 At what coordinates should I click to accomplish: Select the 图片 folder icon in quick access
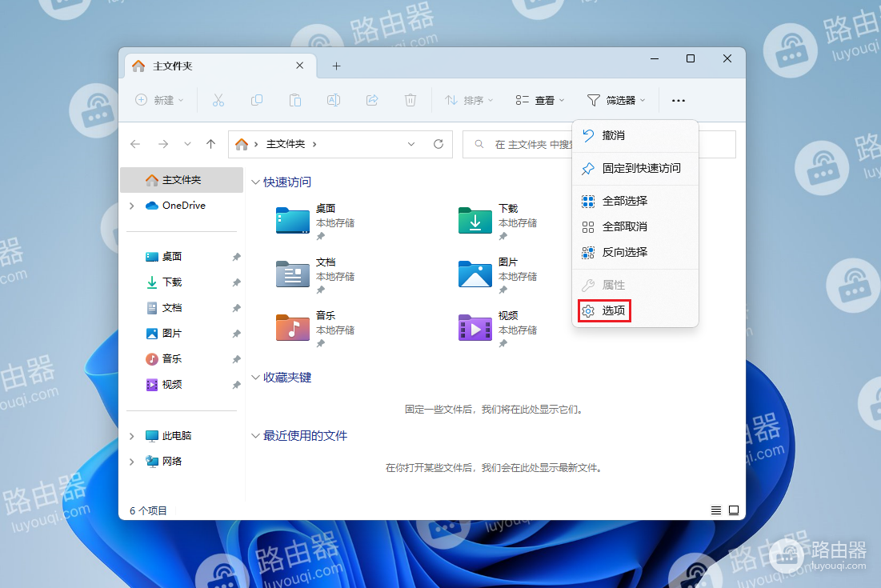(475, 274)
